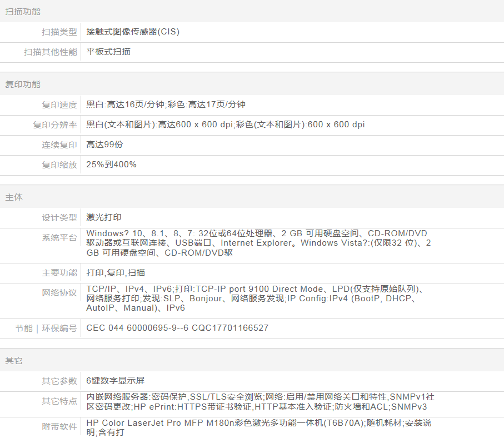Select the 6键数字显示屏 value text
Screen dimensions: 504x443
[x=115, y=381]
